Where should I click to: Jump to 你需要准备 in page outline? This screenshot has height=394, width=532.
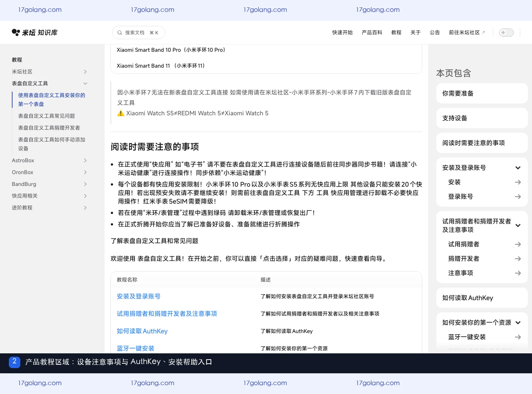pyautogui.click(x=482, y=94)
